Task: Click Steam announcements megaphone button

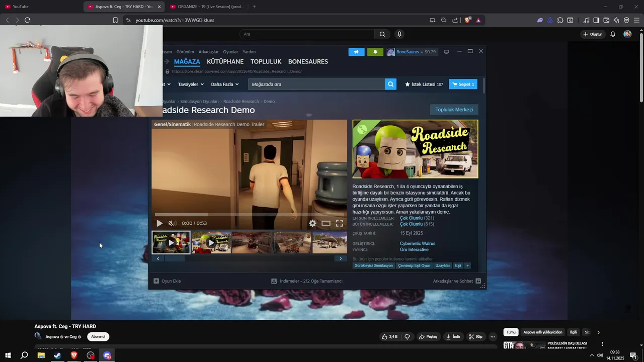Action: click(356, 52)
